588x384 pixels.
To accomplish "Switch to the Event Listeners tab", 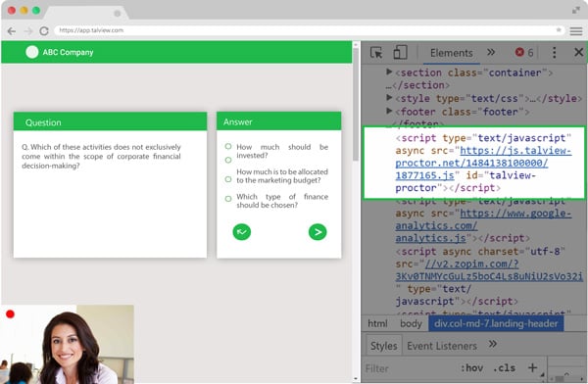I will pos(442,346).
